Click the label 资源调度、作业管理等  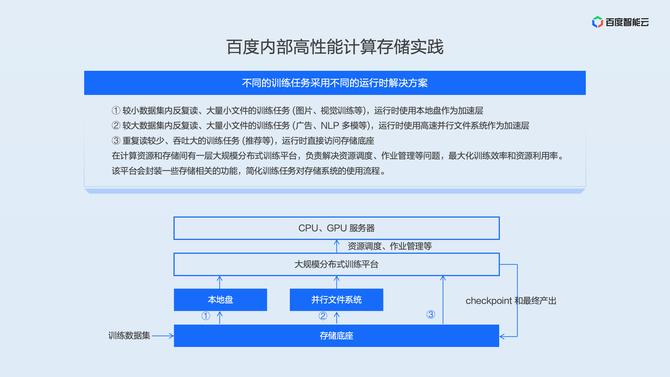(390, 246)
